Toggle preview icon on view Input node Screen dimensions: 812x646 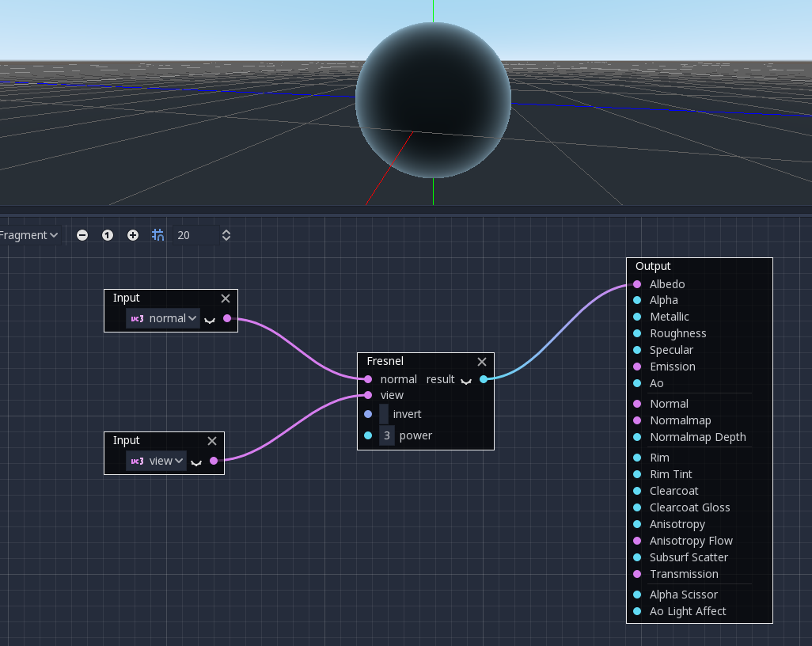196,462
